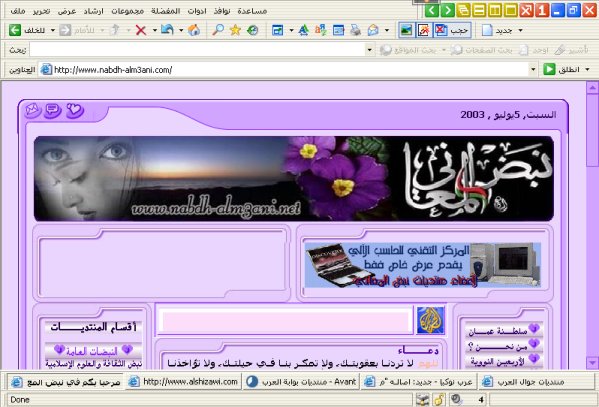Click the page icon beside the URL

tap(47, 70)
